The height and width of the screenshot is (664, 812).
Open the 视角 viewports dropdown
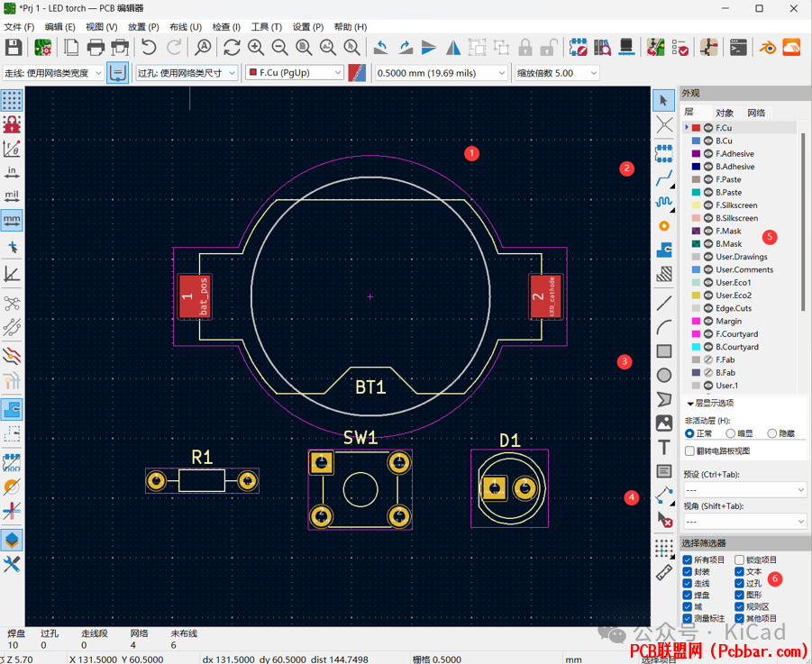[744, 521]
